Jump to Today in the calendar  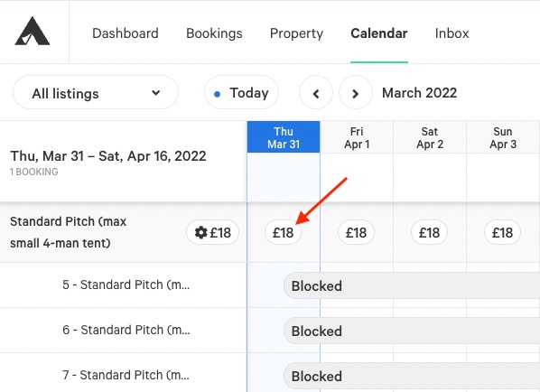(x=241, y=93)
